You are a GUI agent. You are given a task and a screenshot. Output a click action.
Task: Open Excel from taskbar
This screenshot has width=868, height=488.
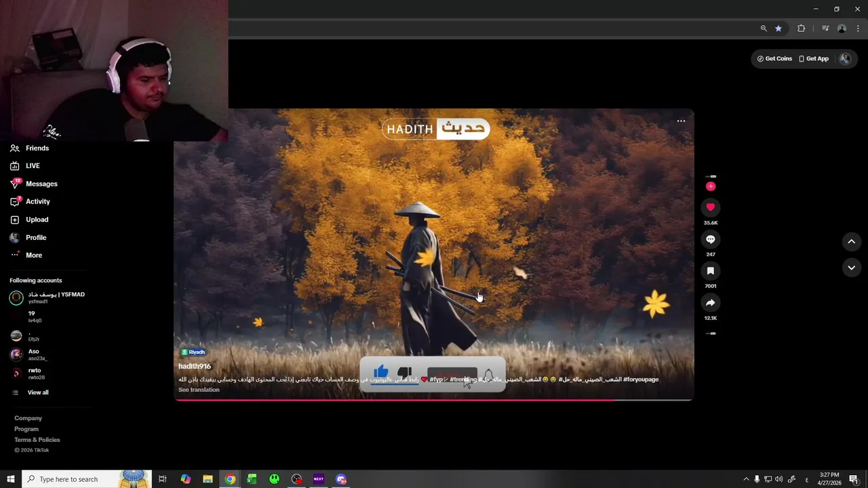click(x=252, y=479)
